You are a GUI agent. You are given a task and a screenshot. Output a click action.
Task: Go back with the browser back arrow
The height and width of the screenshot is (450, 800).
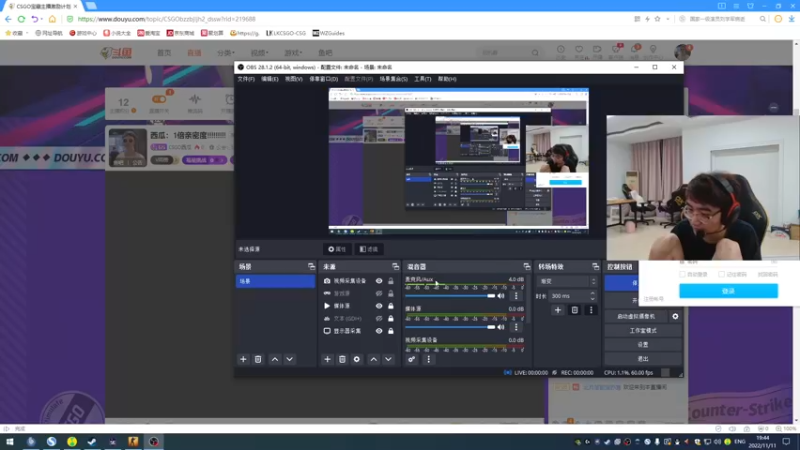tap(8, 19)
